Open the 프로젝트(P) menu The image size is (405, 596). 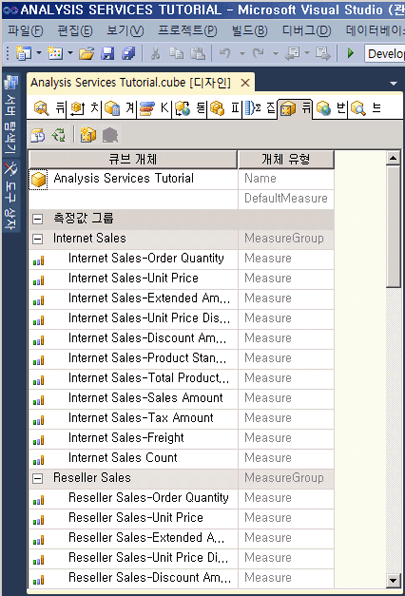(x=188, y=30)
